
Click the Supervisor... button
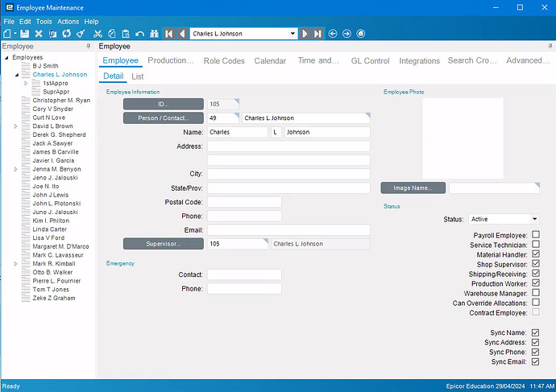click(x=164, y=244)
